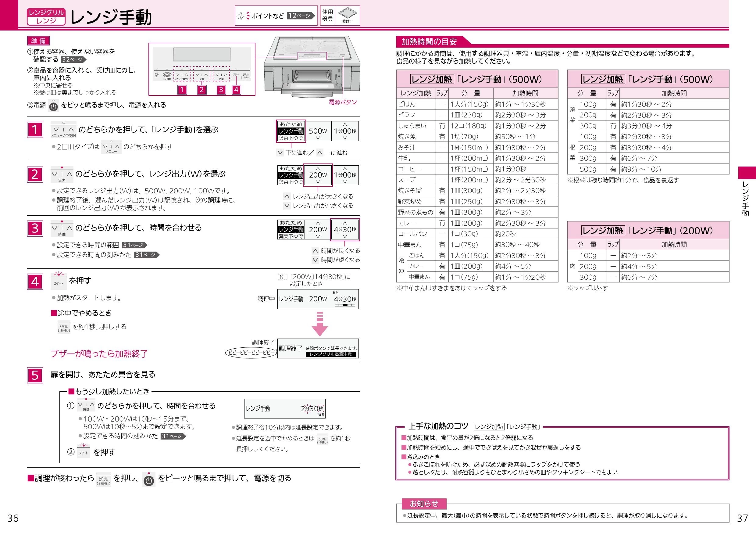Click the down arrow next to レンジ出力が小さくなる

coord(287,206)
